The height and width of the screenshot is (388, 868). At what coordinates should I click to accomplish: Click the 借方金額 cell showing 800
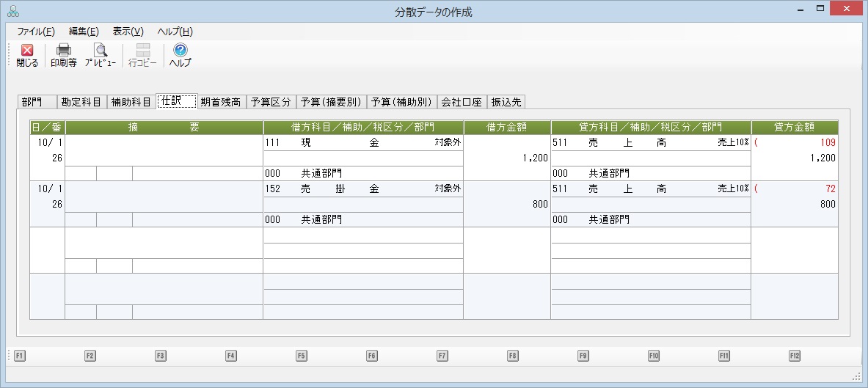pos(507,204)
